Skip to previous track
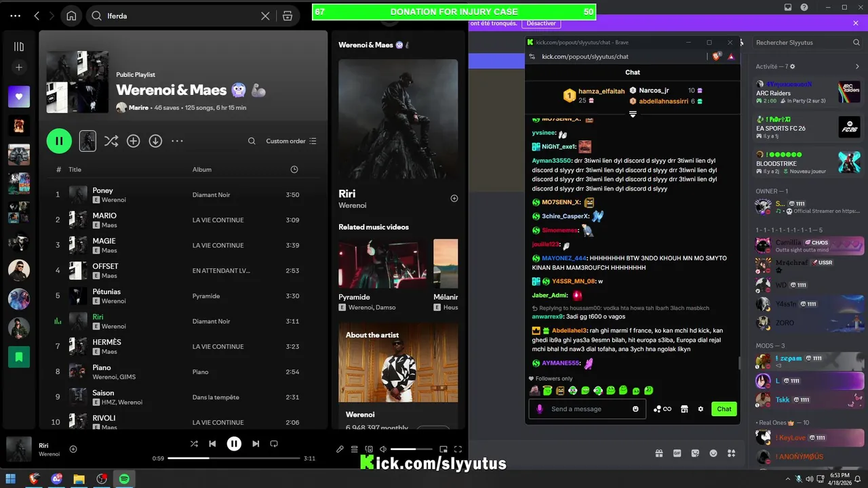868x488 pixels. tap(212, 444)
